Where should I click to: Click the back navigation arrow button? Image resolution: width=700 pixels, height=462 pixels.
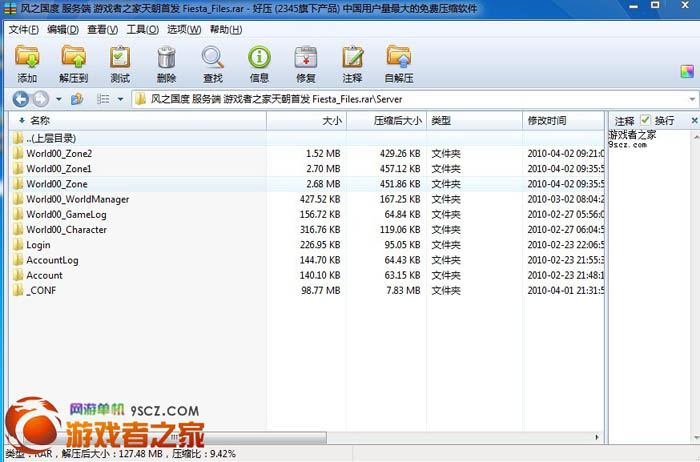20,99
